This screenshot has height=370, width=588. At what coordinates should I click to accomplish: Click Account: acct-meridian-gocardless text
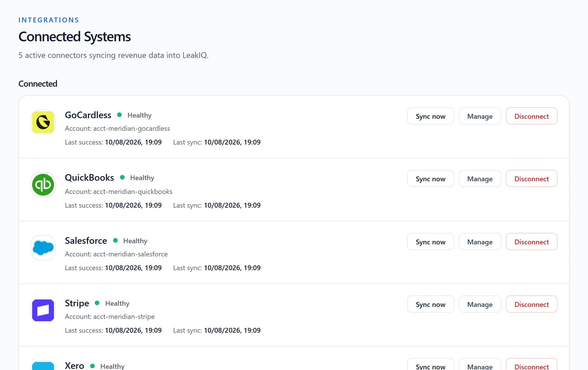[117, 128]
